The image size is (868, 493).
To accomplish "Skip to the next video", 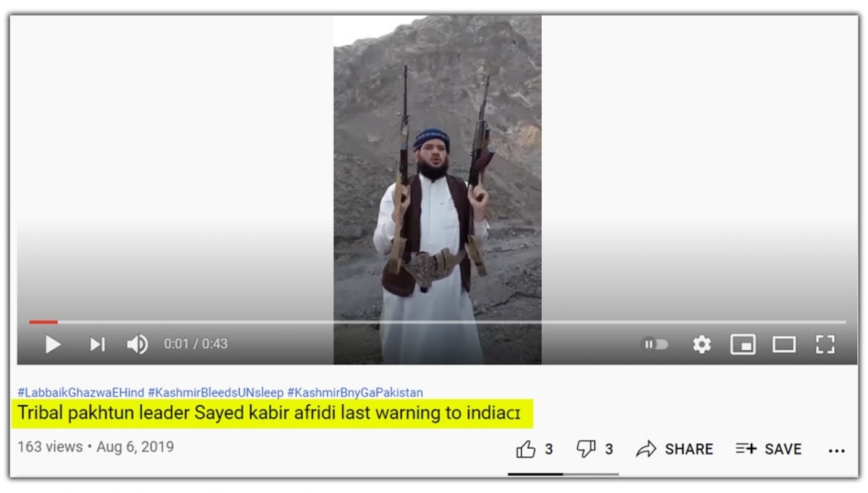I will pyautogui.click(x=97, y=344).
